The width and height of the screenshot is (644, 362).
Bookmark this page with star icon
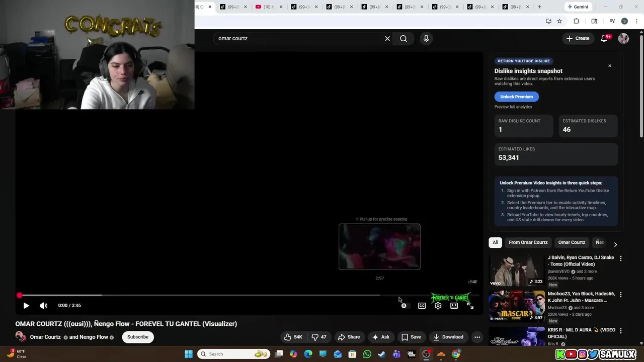pyautogui.click(x=559, y=21)
